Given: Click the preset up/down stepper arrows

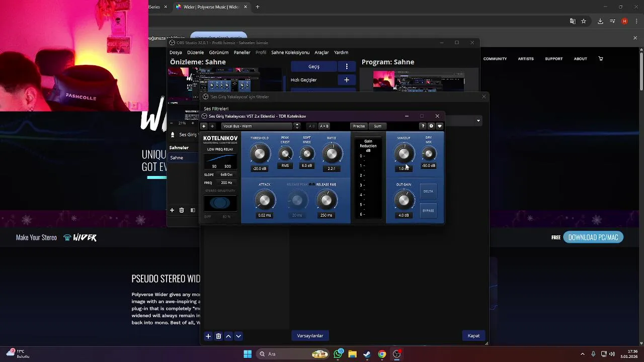Looking at the screenshot, I should pos(297,126).
